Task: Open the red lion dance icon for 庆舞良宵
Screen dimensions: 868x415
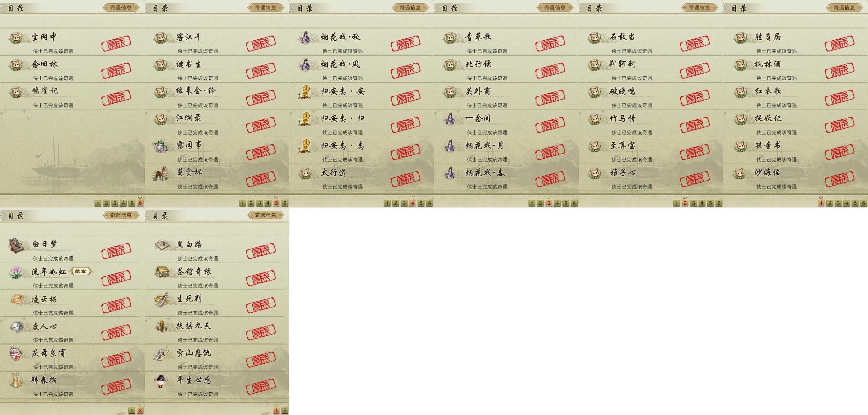Action: pyautogui.click(x=16, y=354)
